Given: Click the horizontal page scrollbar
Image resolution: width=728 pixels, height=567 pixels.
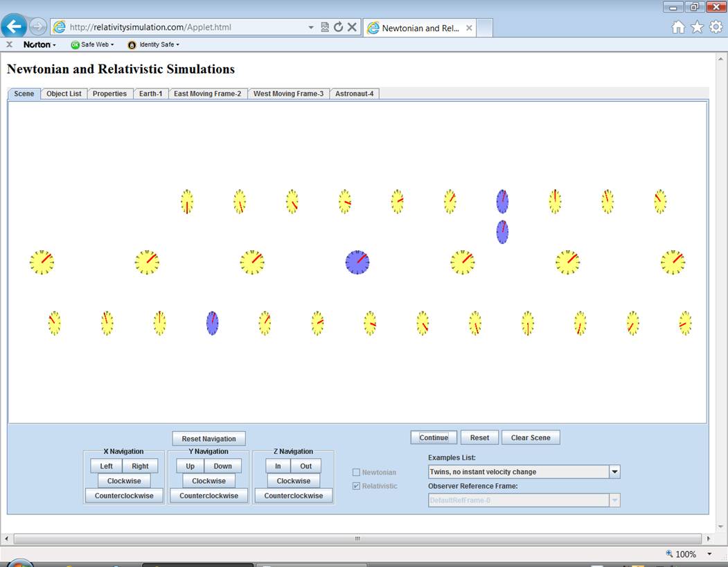Looking at the screenshot, I should point(357,539).
